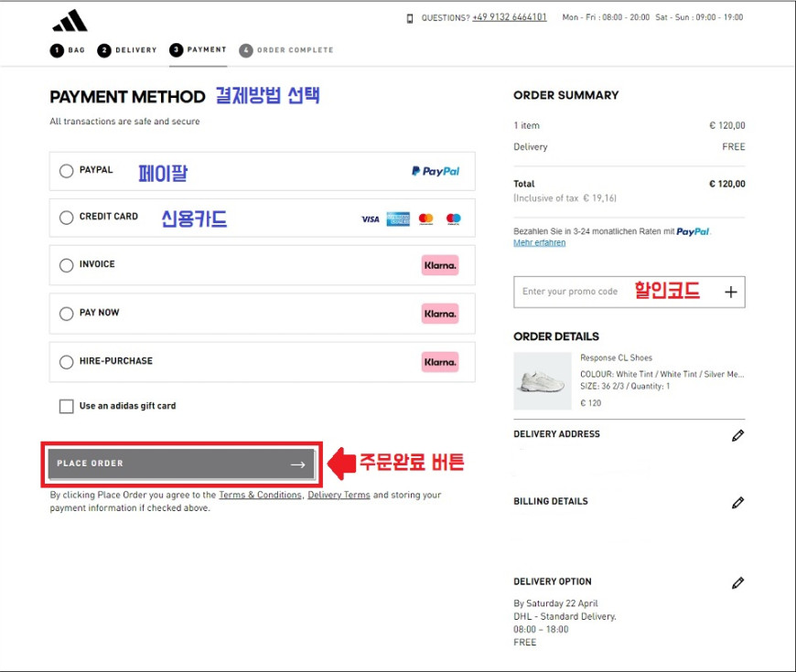
Task: Click the Klarna badge in Hire-Purchase row
Action: point(440,362)
